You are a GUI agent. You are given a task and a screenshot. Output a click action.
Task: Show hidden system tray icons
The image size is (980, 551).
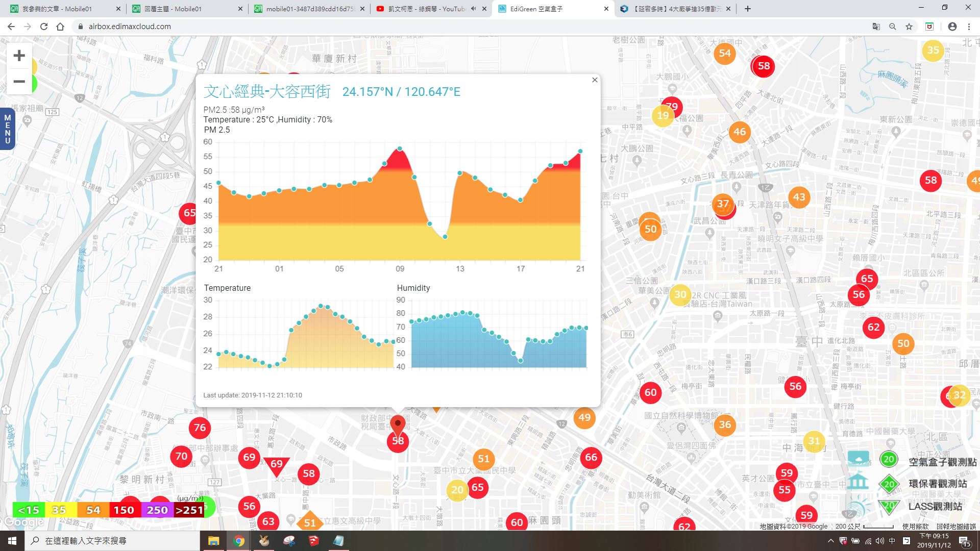(830, 541)
